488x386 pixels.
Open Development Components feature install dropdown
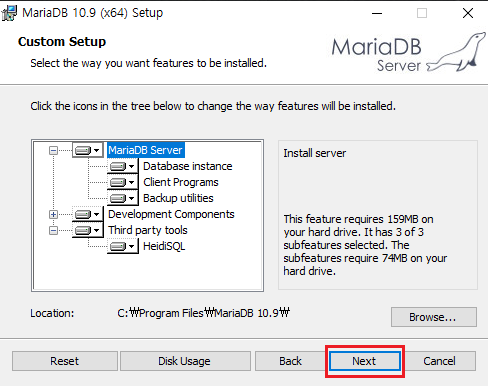click(x=87, y=214)
